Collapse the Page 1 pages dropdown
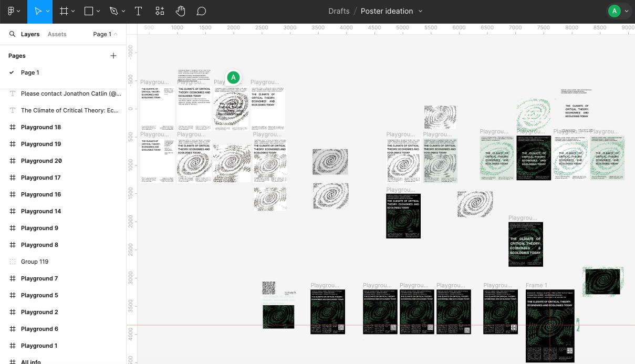The image size is (635, 364). (105, 34)
